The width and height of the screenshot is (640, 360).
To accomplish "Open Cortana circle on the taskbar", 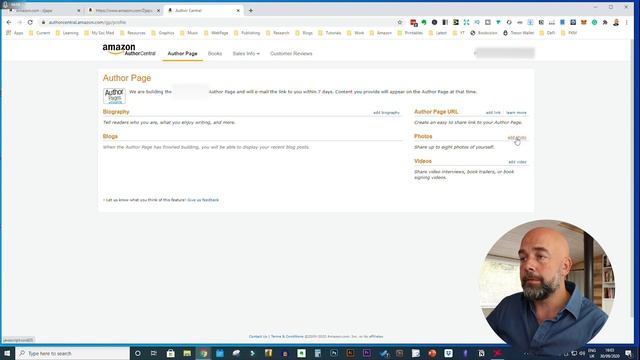I will [x=138, y=353].
